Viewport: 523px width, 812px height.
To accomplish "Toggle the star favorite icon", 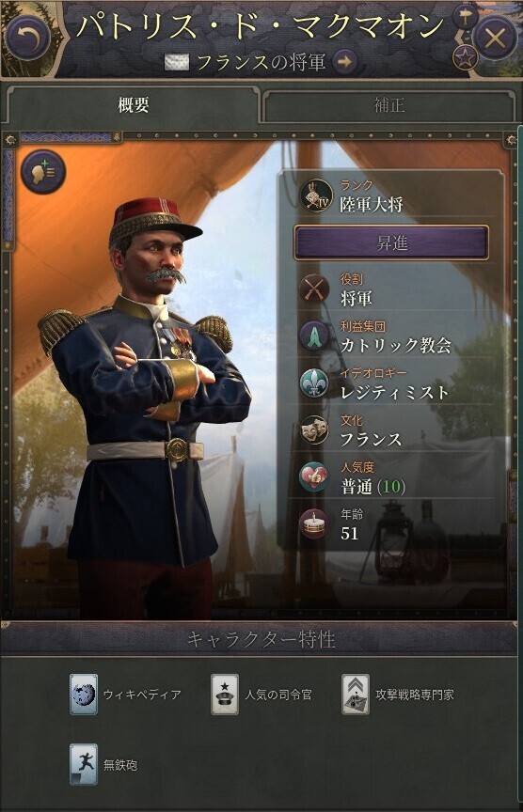I will 465,58.
